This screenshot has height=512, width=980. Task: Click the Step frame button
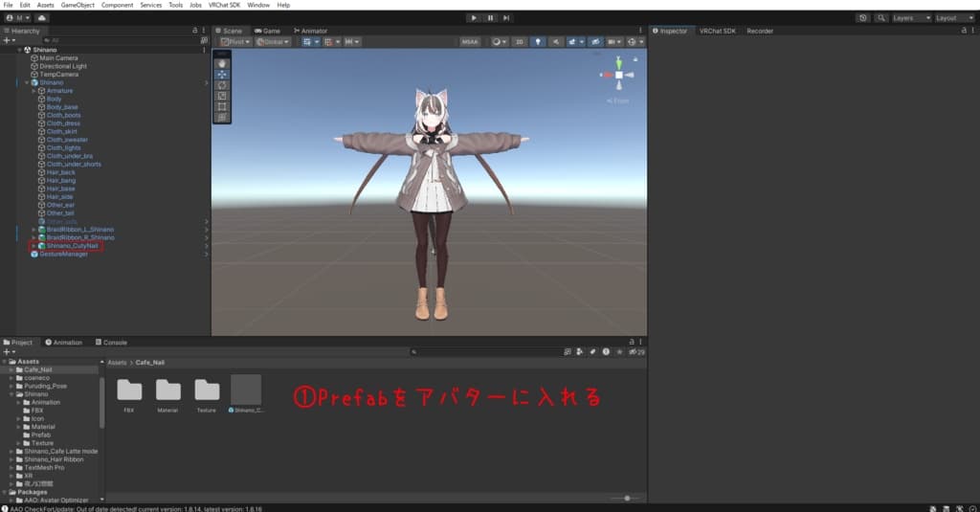[x=507, y=18]
